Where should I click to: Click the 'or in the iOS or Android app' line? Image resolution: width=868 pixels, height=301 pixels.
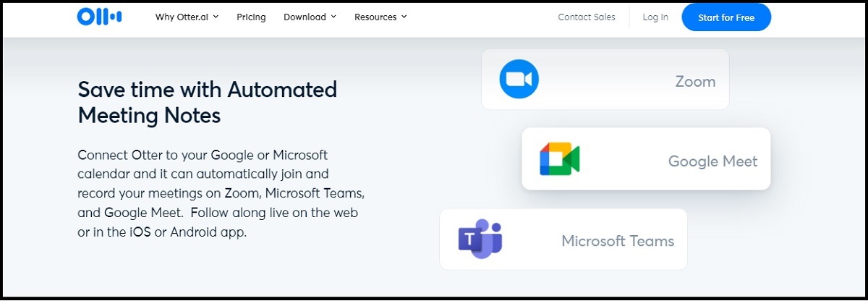(x=162, y=233)
